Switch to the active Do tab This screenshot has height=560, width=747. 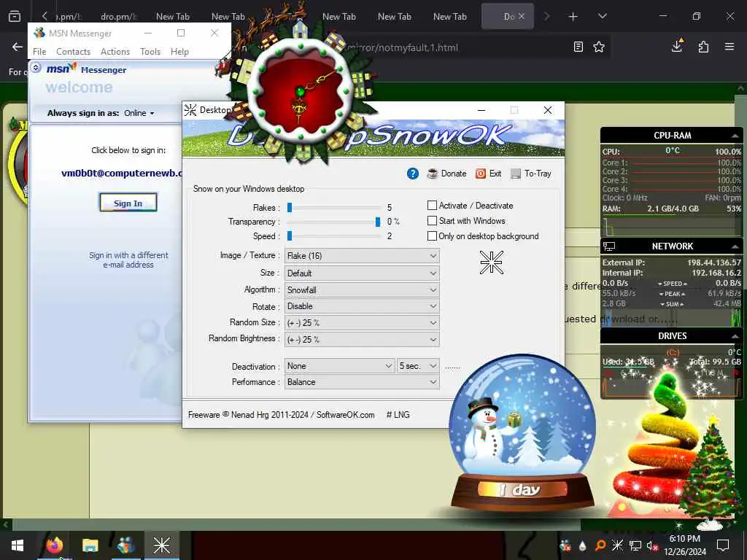pyautogui.click(x=508, y=17)
